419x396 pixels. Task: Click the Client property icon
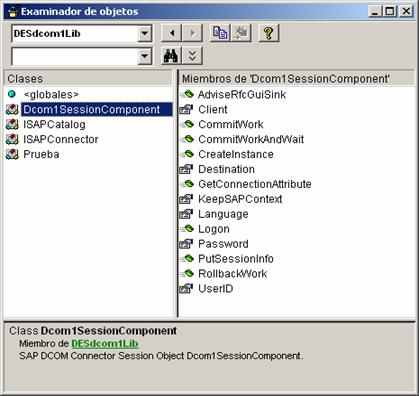[x=186, y=109]
